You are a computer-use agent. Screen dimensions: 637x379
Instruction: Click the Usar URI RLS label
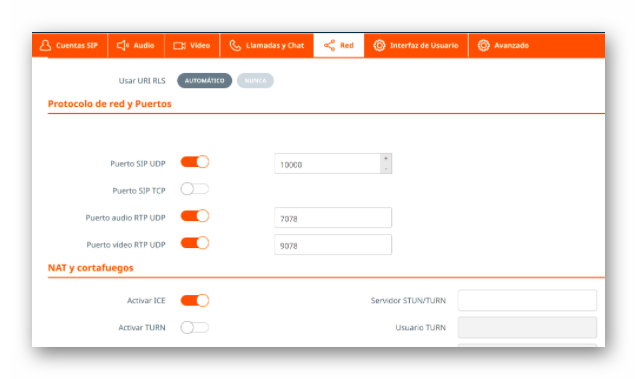(142, 81)
